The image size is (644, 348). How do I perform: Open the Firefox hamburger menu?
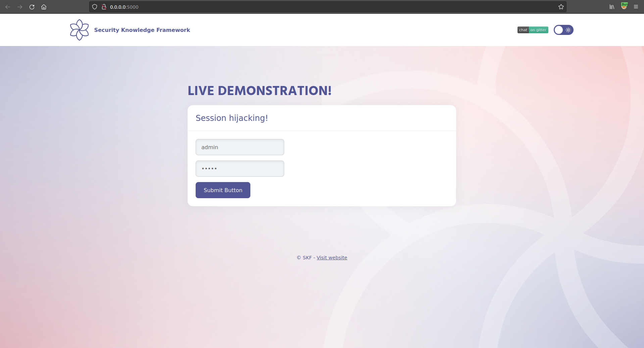pyautogui.click(x=636, y=7)
